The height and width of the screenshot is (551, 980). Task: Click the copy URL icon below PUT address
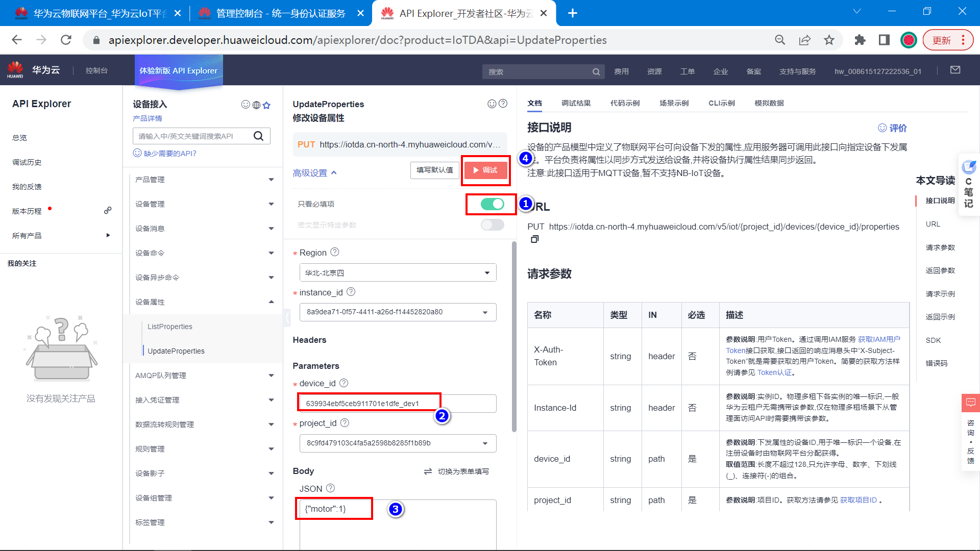tap(534, 239)
